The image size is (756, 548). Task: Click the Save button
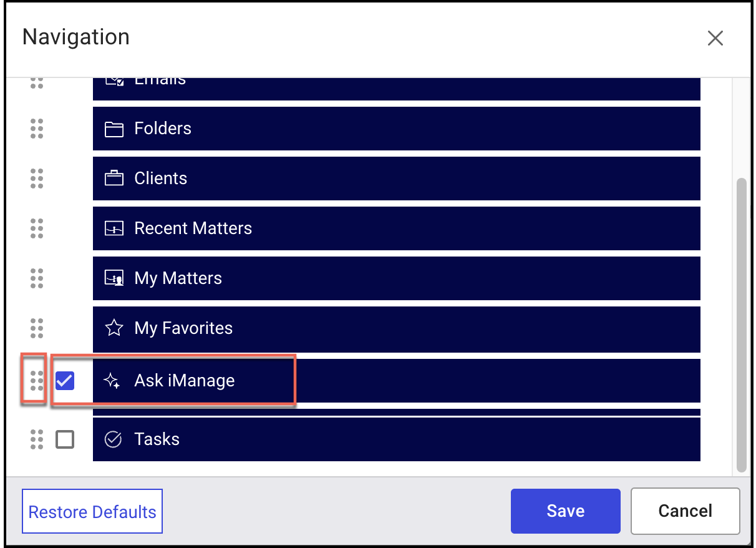click(565, 511)
